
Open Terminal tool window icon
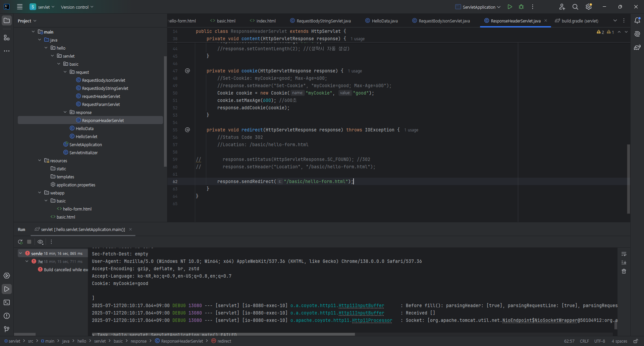[7, 302]
